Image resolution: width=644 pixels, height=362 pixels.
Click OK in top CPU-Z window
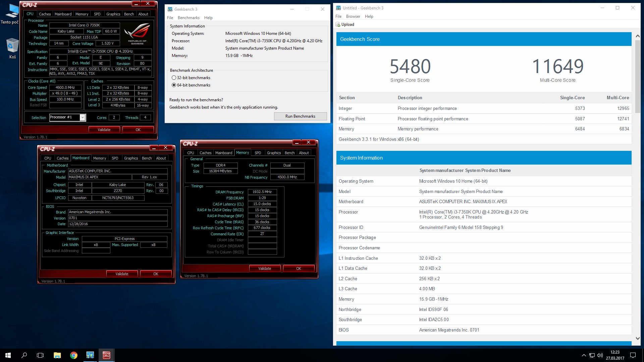click(x=138, y=130)
